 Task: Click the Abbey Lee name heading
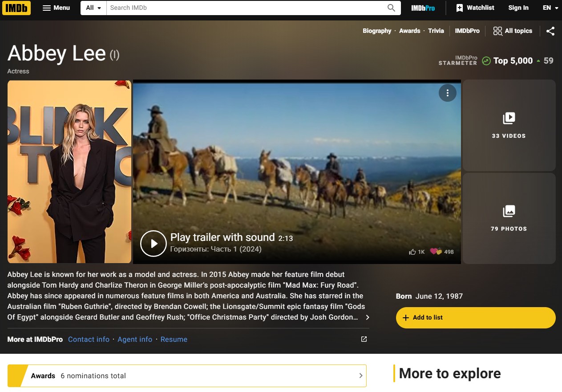57,53
